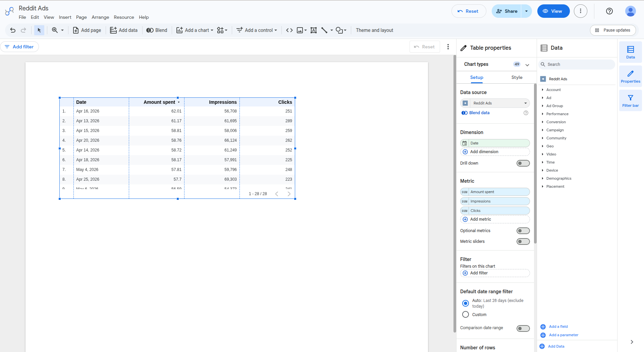Activate the selection mode cursor tool
This screenshot has height=352, width=644.
(x=39, y=30)
